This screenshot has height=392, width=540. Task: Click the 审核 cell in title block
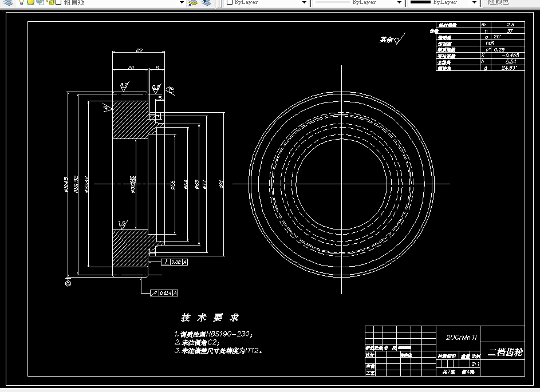tap(370, 367)
